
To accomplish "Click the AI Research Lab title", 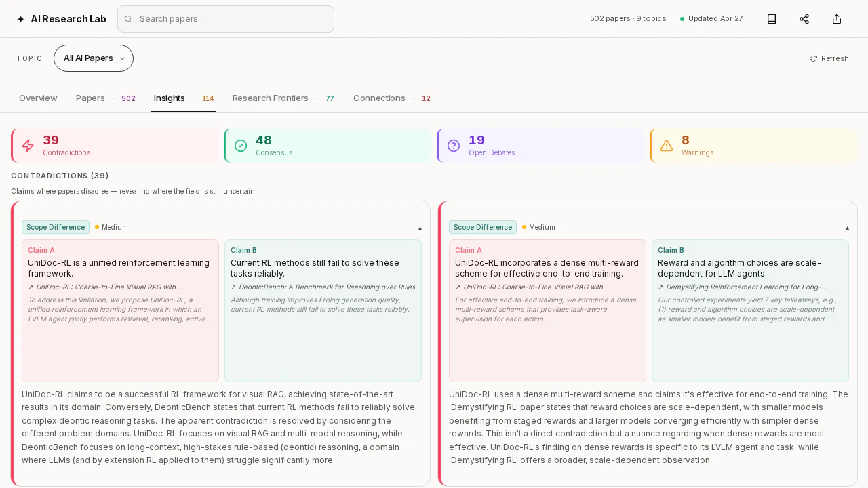I will [68, 19].
